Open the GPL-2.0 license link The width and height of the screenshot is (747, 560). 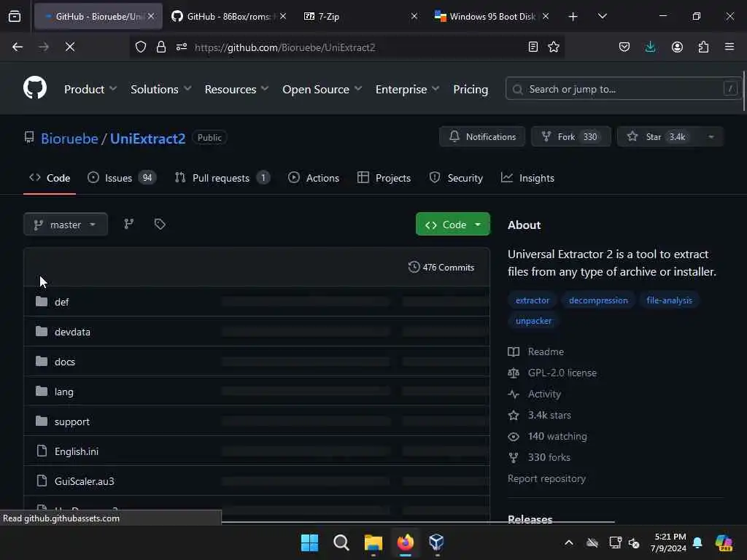click(x=562, y=373)
